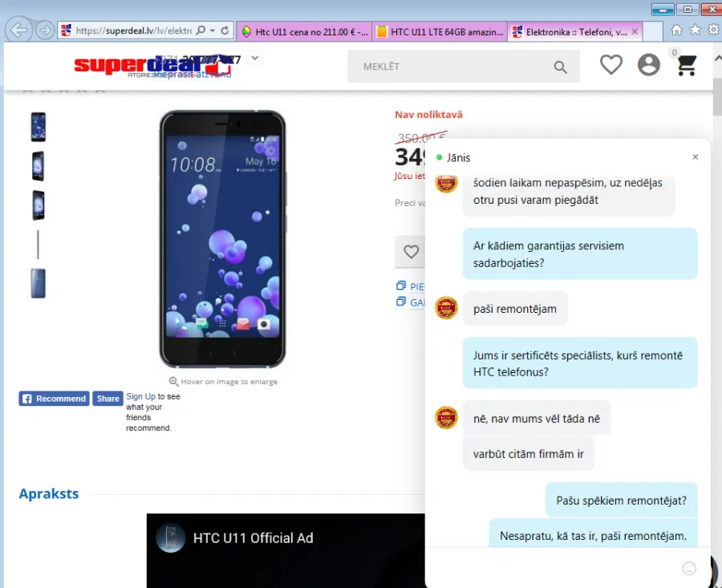
Task: Add product to wishlist with heart button
Action: 411,251
